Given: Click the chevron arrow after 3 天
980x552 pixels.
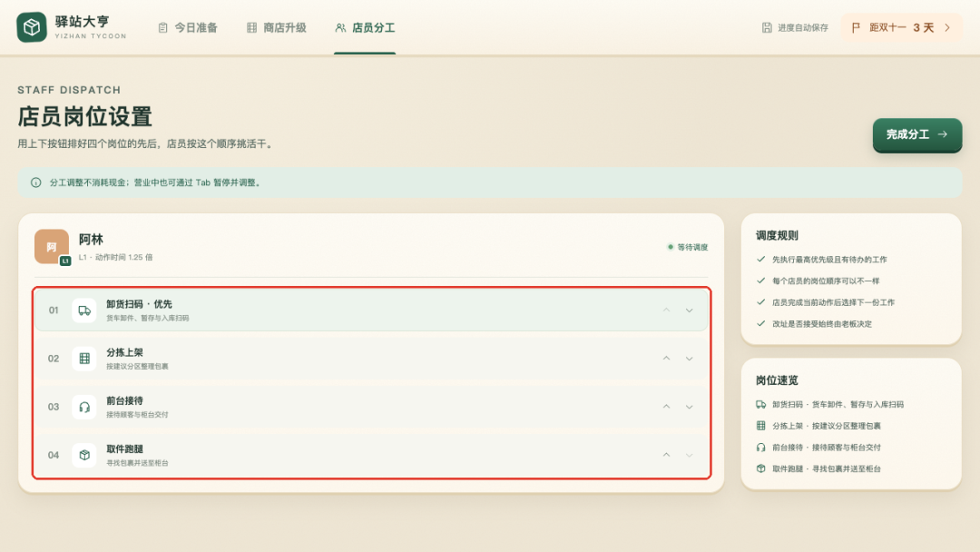Looking at the screenshot, I should pyautogui.click(x=947, y=27).
